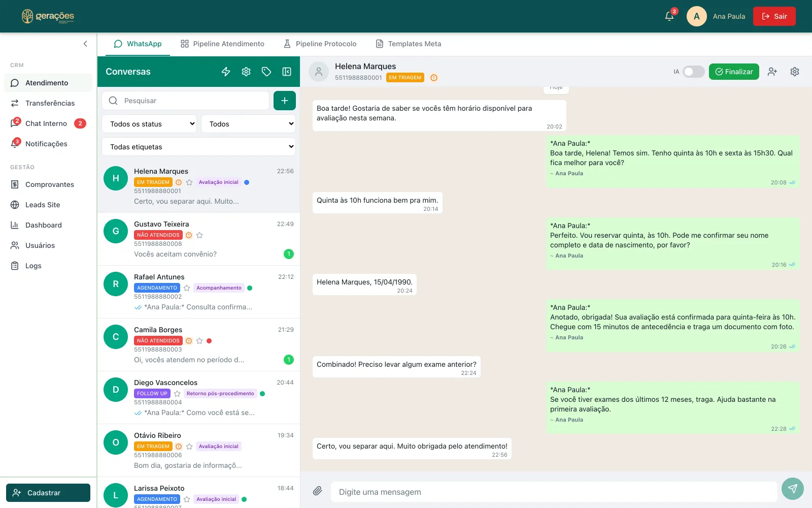
Task: Click the attachment paperclip icon
Action: click(317, 491)
